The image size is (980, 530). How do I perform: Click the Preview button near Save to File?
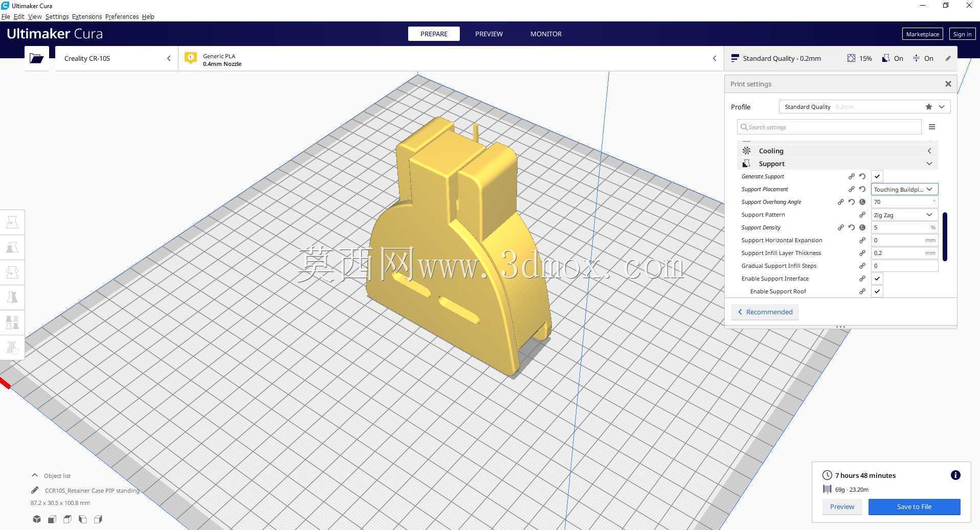(842, 506)
